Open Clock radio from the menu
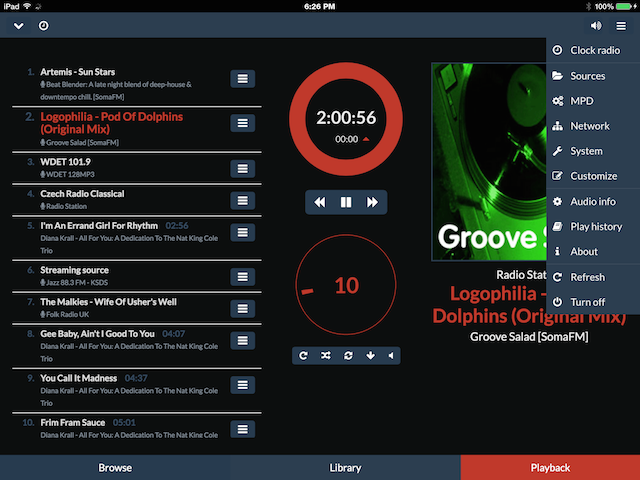The width and height of the screenshot is (640, 480). 593,50
